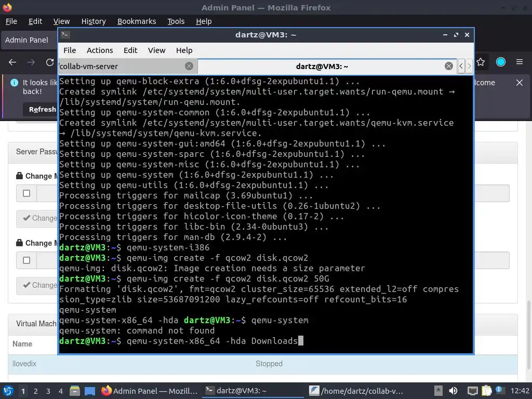Click the Name column header

(22, 344)
